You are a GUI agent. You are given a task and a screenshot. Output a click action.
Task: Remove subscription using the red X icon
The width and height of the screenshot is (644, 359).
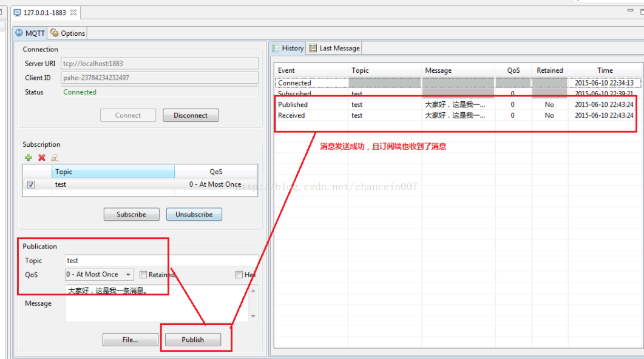tap(41, 158)
